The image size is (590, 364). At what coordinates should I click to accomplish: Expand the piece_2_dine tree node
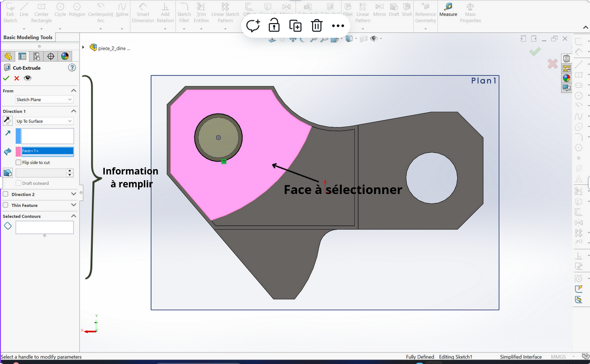point(83,47)
